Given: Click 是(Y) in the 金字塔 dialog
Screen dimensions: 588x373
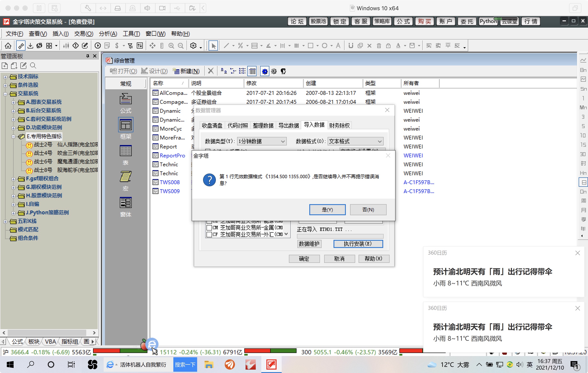Looking at the screenshot, I should (327, 210).
